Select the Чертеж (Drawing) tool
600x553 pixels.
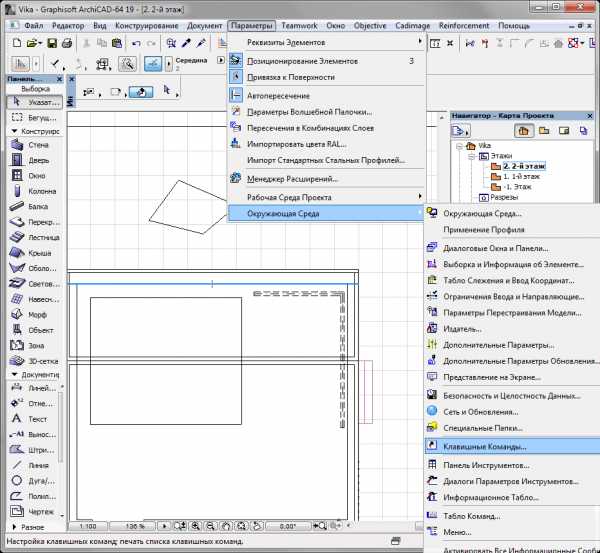point(34,512)
